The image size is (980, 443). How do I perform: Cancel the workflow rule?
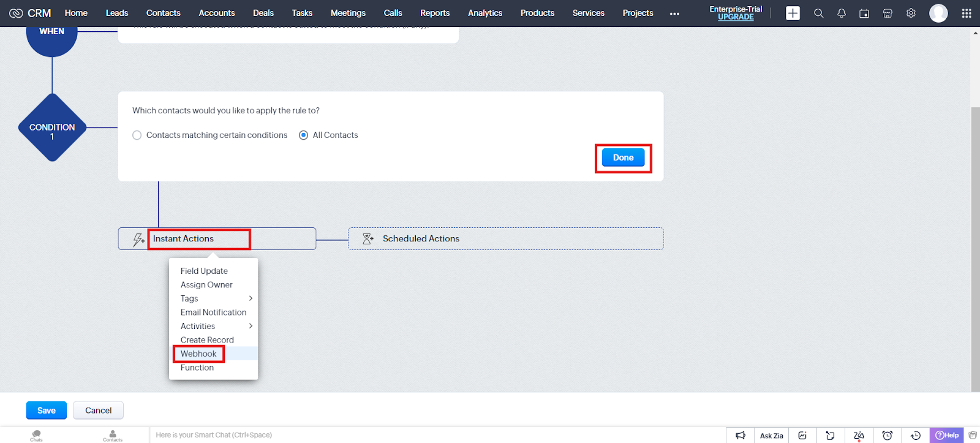pyautogui.click(x=98, y=411)
